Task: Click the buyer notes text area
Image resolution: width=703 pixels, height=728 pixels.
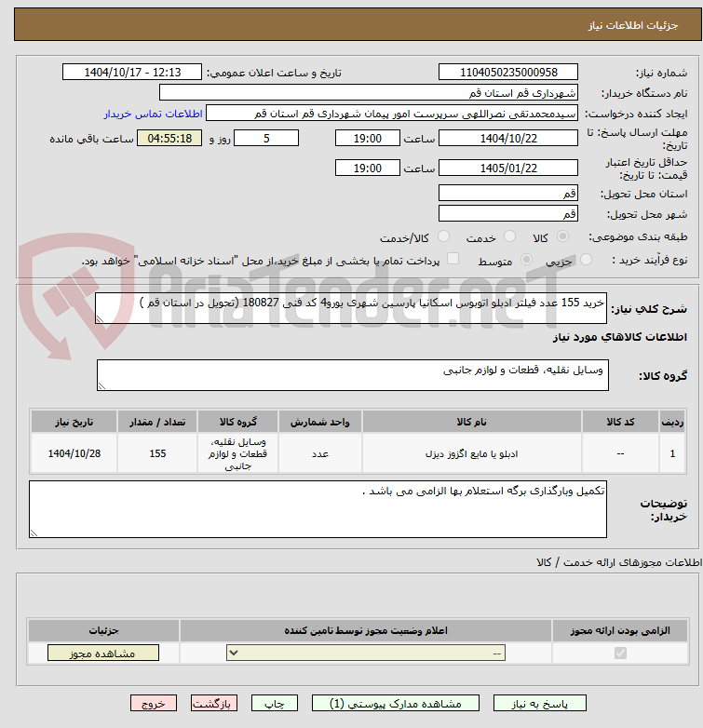Action: pos(318,509)
